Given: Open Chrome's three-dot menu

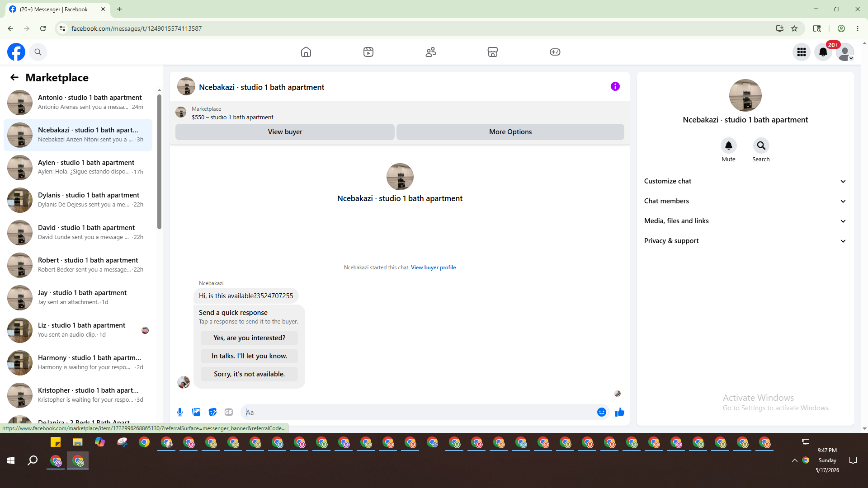Looking at the screenshot, I should point(858,28).
